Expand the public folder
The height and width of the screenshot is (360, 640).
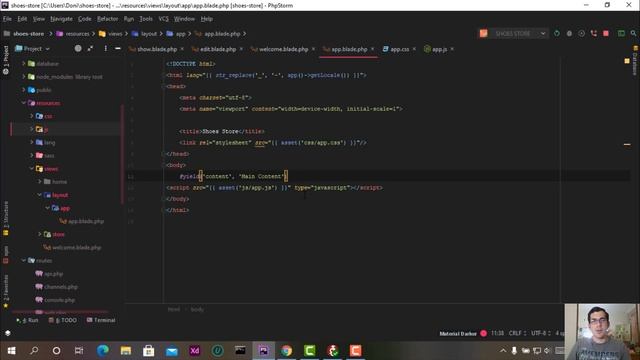(x=24, y=90)
